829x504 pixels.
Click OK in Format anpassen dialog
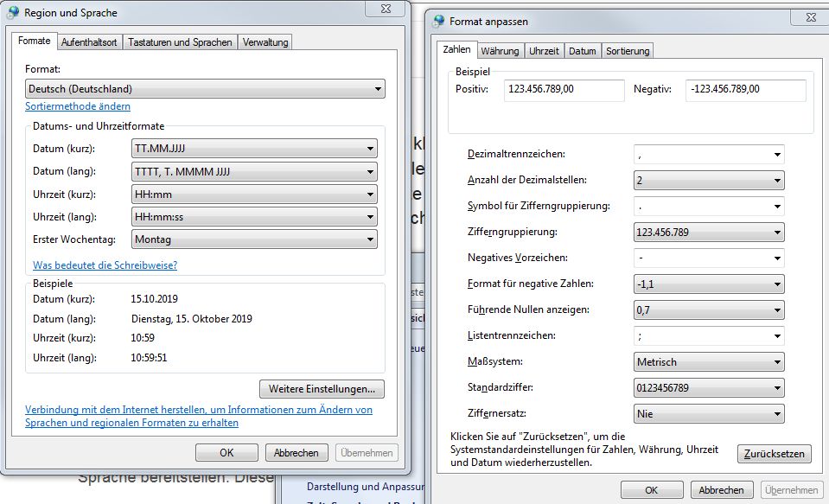pos(652,490)
